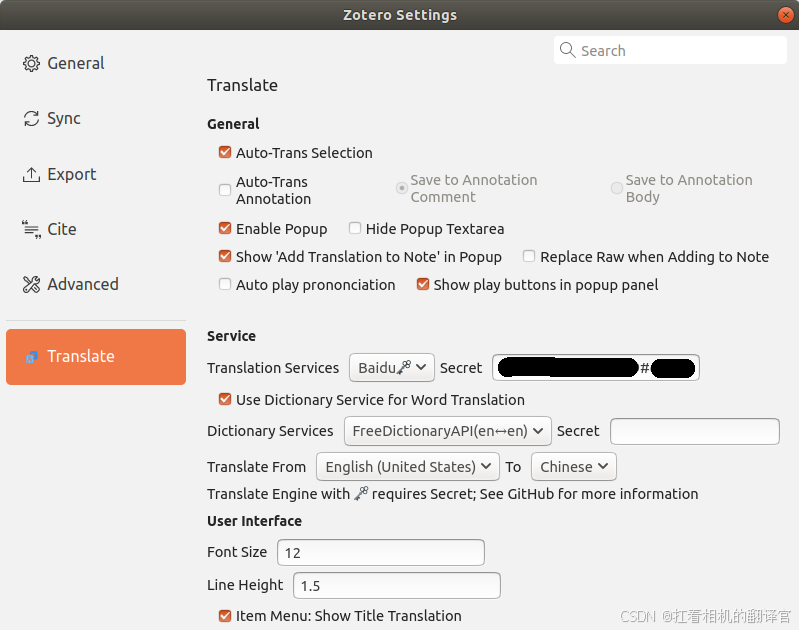Screen dimensions: 799x630
Task: Click the 'Service' section heading
Action: [x=231, y=336]
